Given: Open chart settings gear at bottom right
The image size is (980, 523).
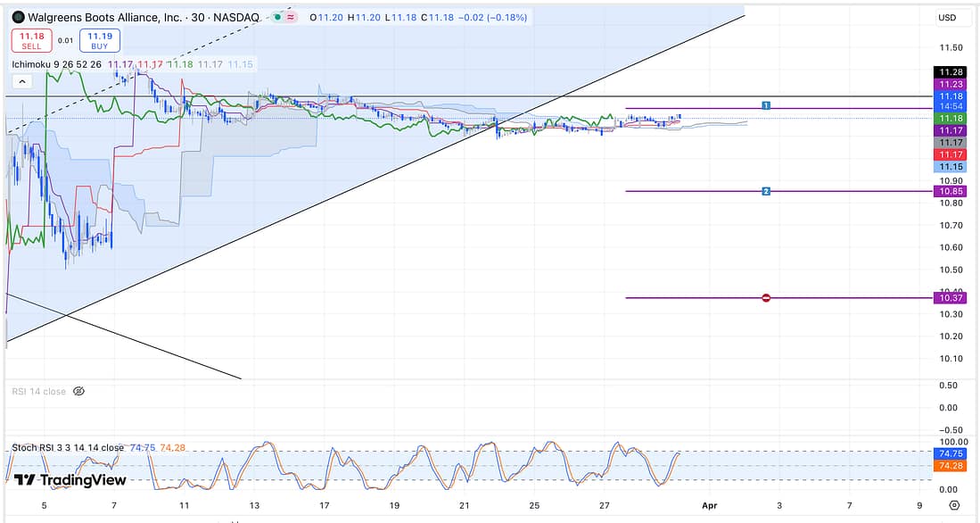Looking at the screenshot, I should pyautogui.click(x=954, y=505).
